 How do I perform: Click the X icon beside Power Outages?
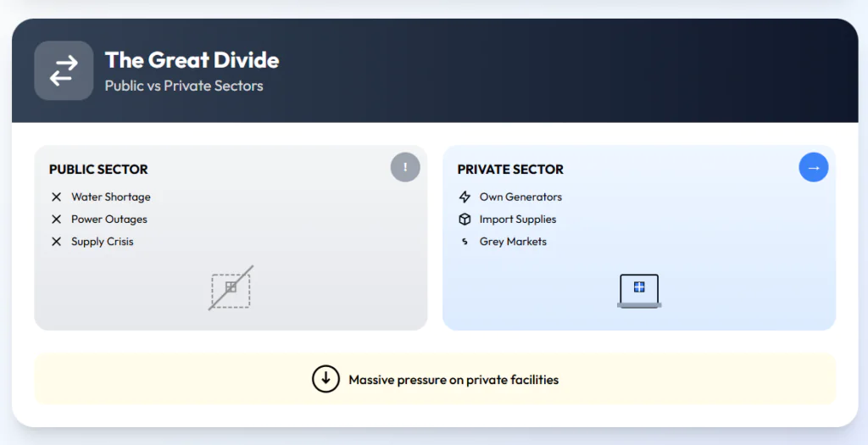[x=57, y=220]
